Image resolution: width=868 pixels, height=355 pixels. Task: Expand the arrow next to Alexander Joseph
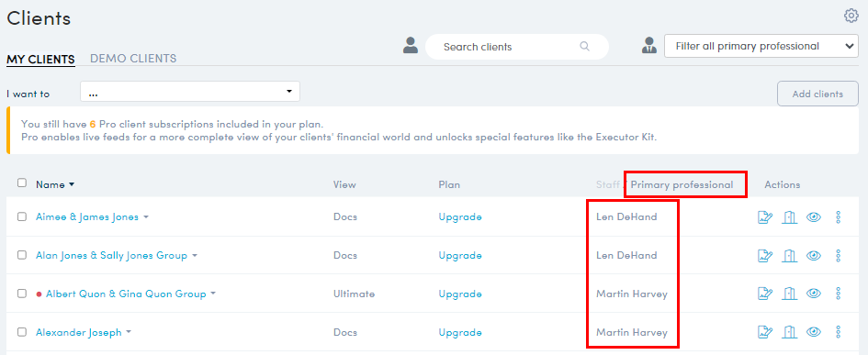(x=129, y=333)
